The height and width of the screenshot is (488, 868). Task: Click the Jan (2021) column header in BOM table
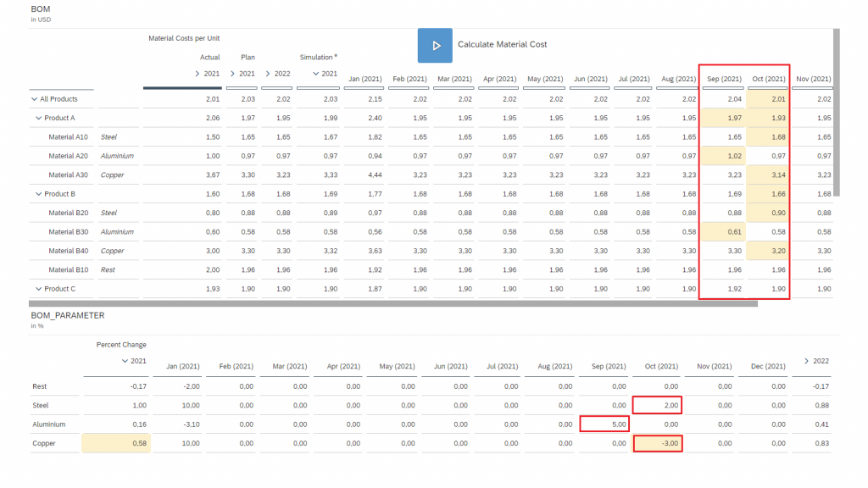364,79
